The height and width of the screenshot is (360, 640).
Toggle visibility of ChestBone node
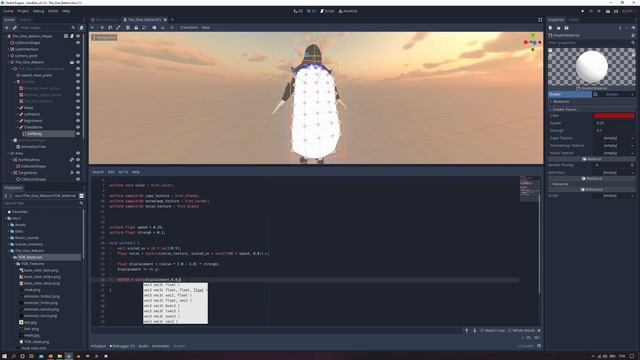[x=78, y=127]
